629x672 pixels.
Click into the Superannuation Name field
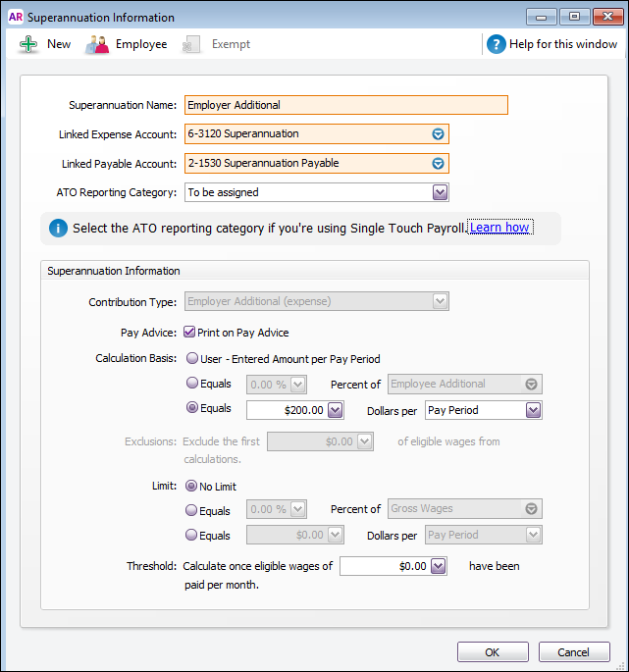[x=346, y=105]
